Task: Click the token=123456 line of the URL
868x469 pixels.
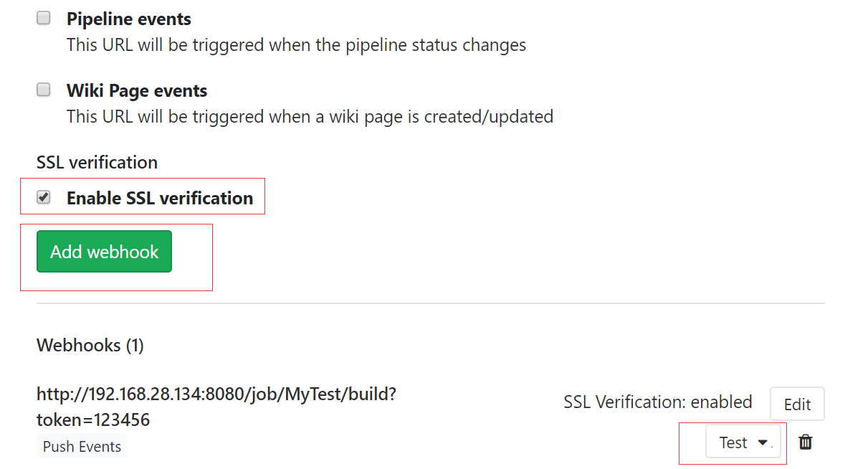Action: (x=93, y=420)
